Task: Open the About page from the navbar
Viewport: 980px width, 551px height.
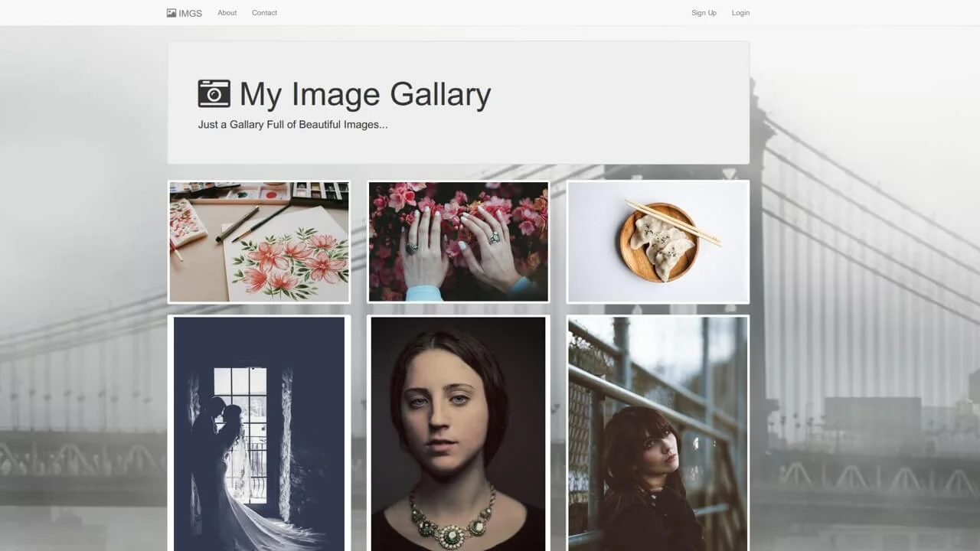Action: pyautogui.click(x=227, y=12)
